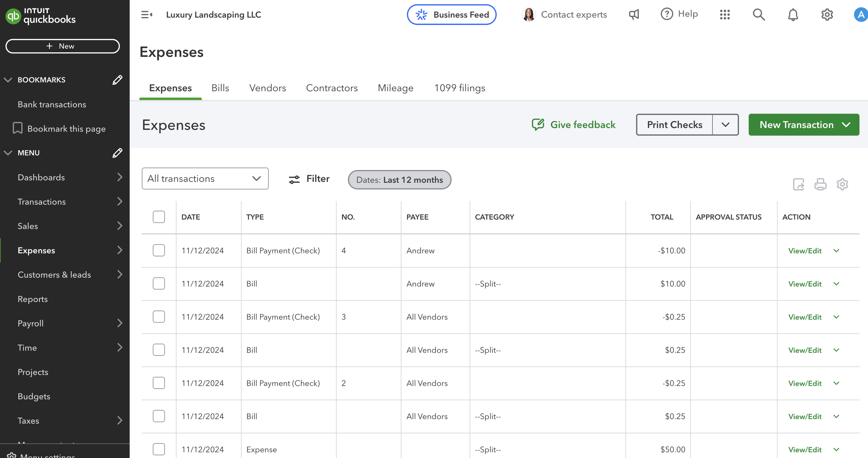Click the megaphone announcements icon

coord(634,15)
